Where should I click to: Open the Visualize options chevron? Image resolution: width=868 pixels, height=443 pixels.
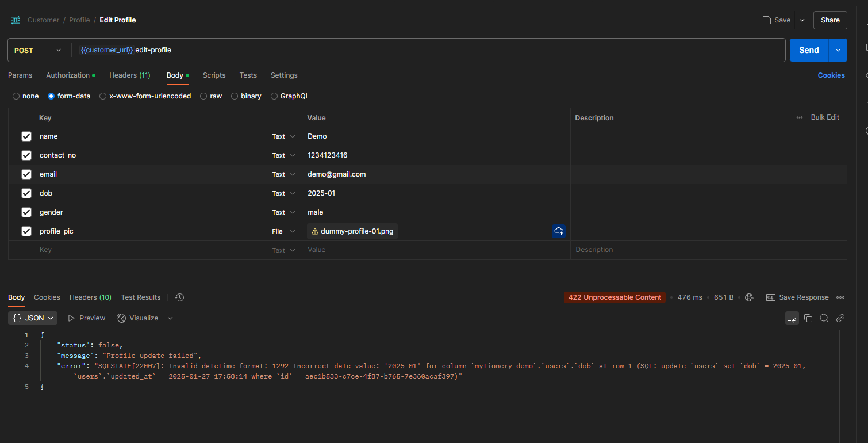point(170,318)
